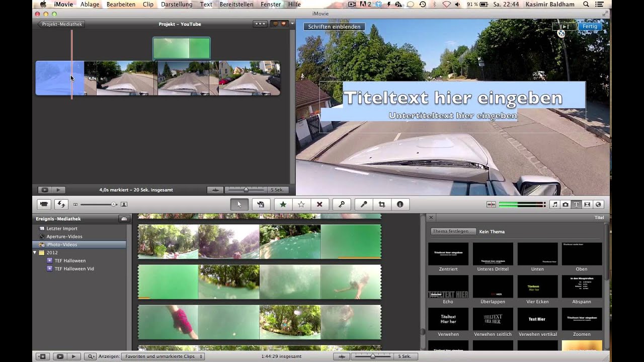Open the macOS Apple menu
This screenshot has width=644, height=362.
point(43,4)
